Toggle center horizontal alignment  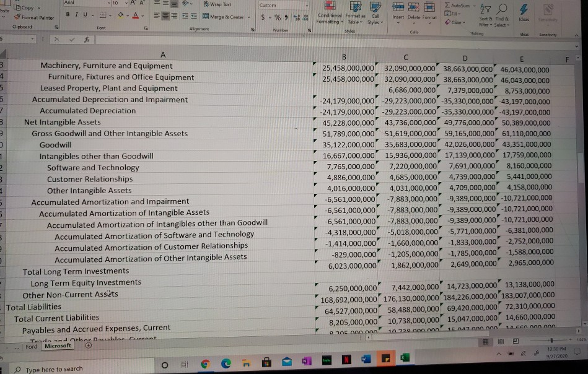pyautogui.click(x=165, y=16)
